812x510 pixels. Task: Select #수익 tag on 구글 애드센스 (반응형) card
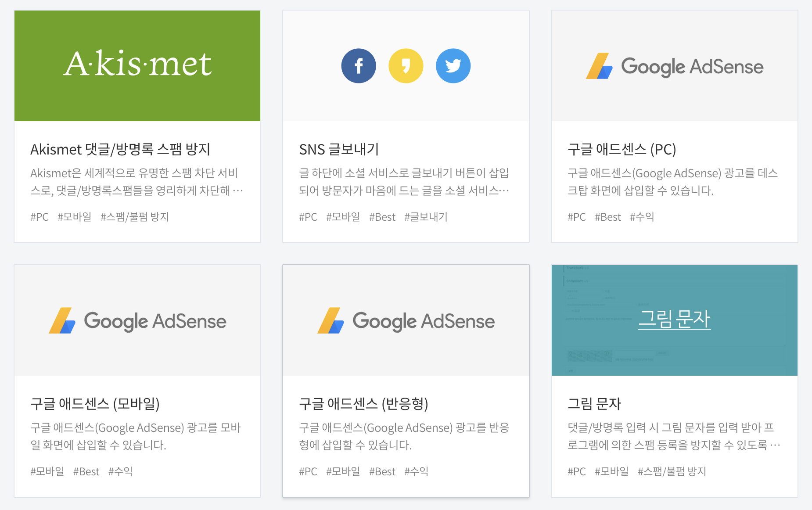point(417,471)
